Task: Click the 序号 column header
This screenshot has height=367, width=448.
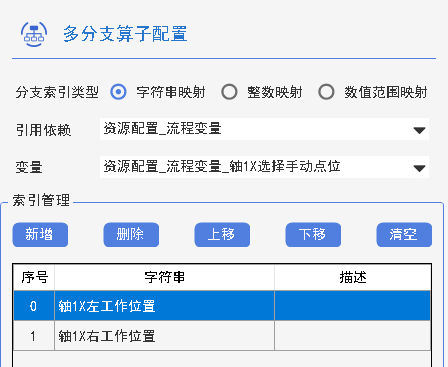Action: (x=34, y=277)
